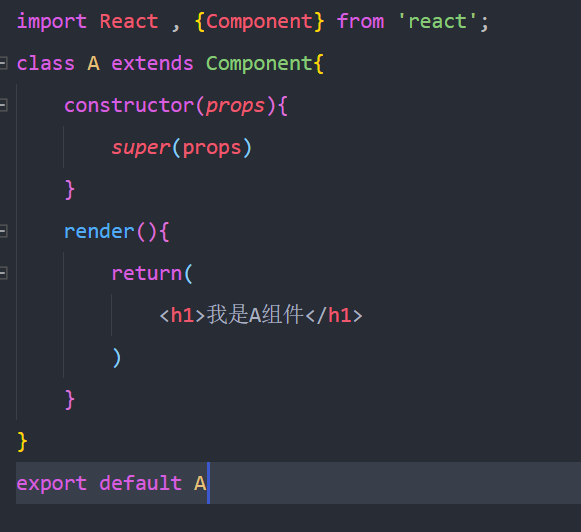
Task: Collapse the render method fold marker
Action: [3, 232]
